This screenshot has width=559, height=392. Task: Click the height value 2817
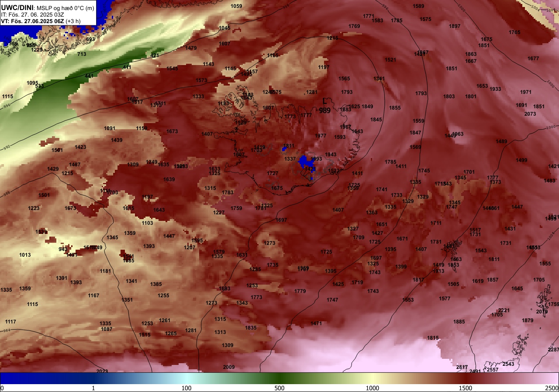pyautogui.click(x=462, y=367)
